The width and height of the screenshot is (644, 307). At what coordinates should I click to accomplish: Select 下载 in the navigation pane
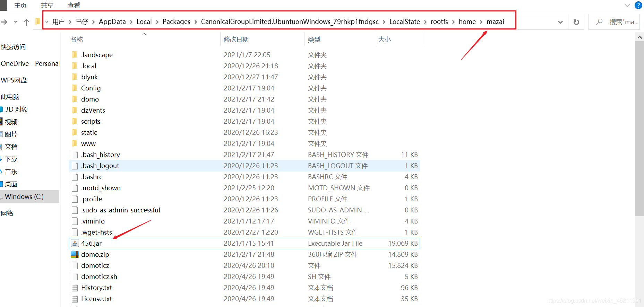pyautogui.click(x=11, y=159)
